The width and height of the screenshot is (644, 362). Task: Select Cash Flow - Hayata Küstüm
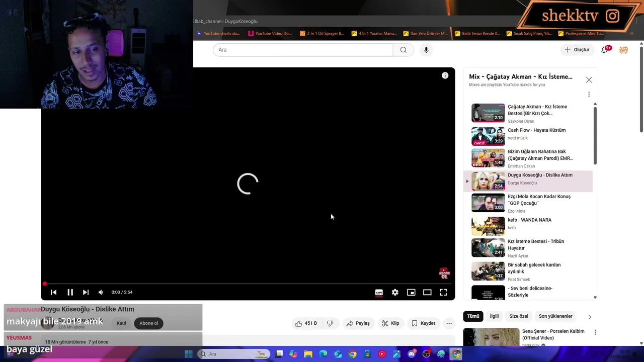pyautogui.click(x=528, y=136)
